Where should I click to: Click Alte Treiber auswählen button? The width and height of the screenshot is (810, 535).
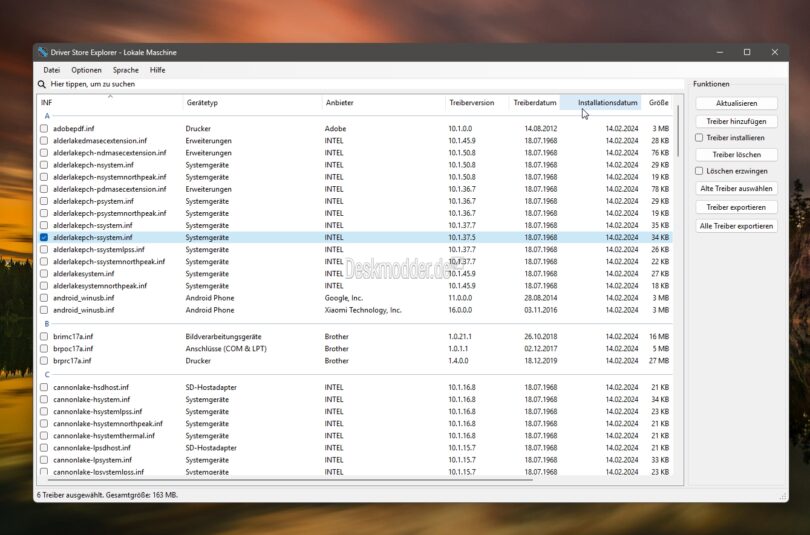[x=736, y=188]
